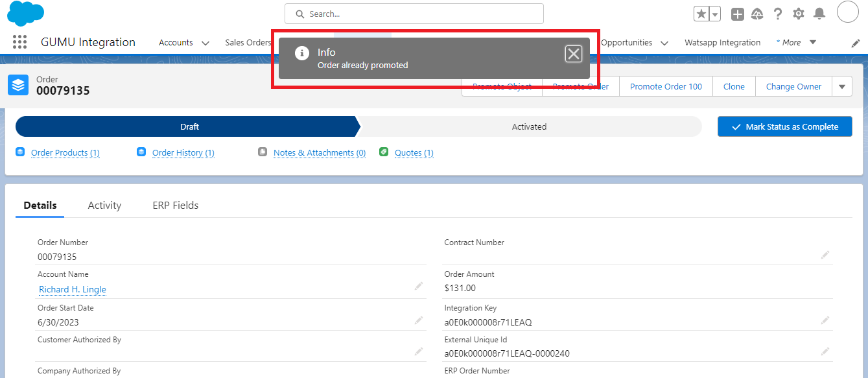Click the Integration Key value a0E0k000008r71LEAQ
This screenshot has width=868, height=378.
coord(488,322)
